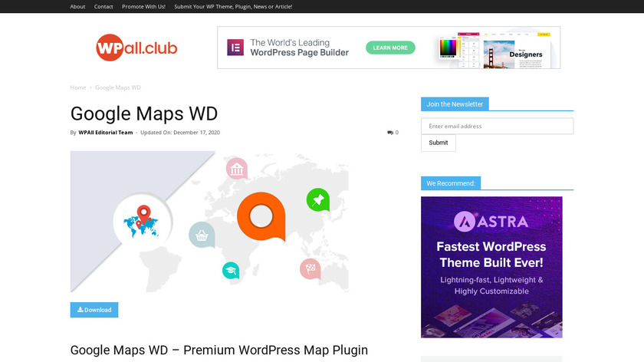Image resolution: width=644 pixels, height=362 pixels.
Task: Click the checkered flag marker icon
Action: click(x=310, y=269)
